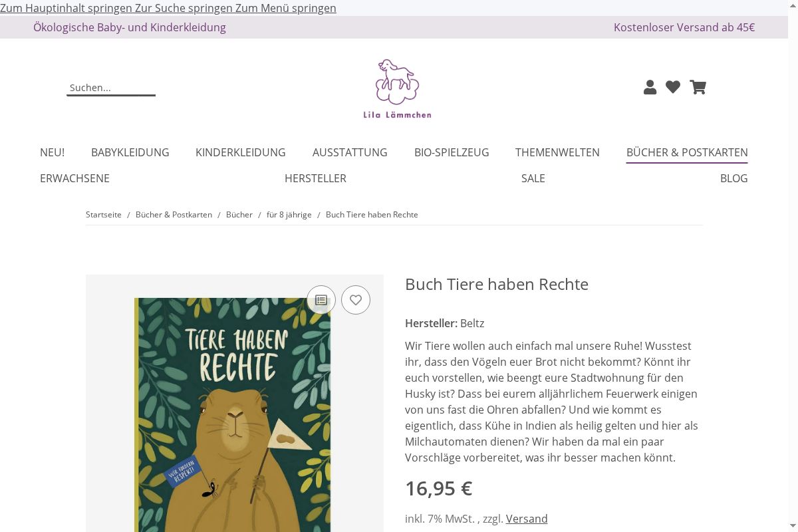Open the Ausstattung menu
The width and height of the screenshot is (798, 532).
pyautogui.click(x=350, y=152)
